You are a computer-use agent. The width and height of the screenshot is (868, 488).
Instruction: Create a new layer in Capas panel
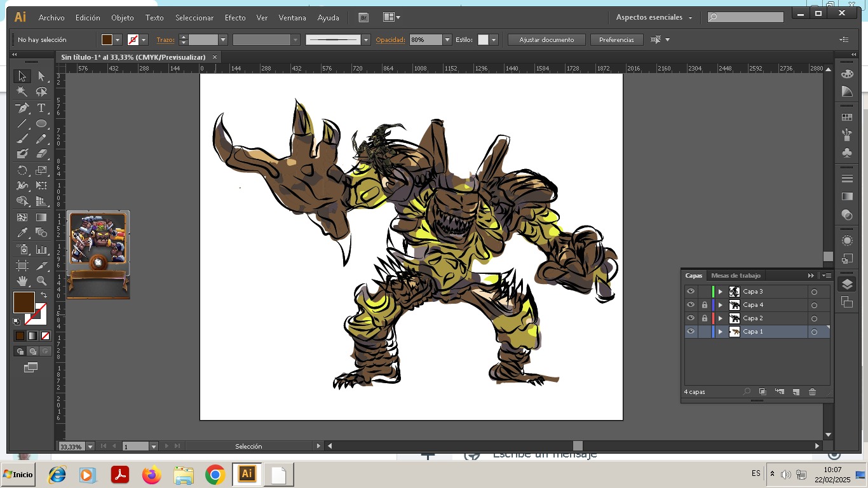(796, 392)
